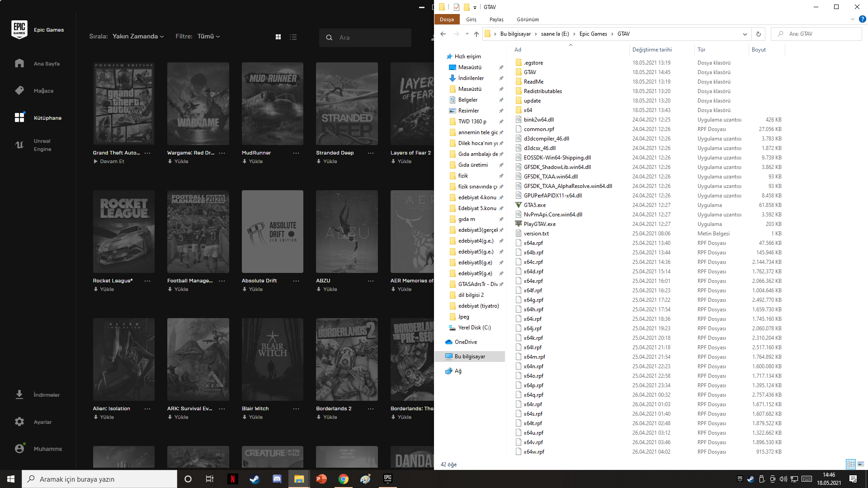Expand chevron after Bu bilgisayar breadcrumb

[x=536, y=34]
